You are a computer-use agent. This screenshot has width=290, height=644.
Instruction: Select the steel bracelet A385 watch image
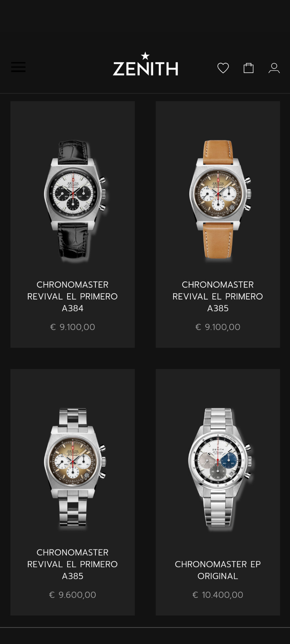click(x=75, y=468)
